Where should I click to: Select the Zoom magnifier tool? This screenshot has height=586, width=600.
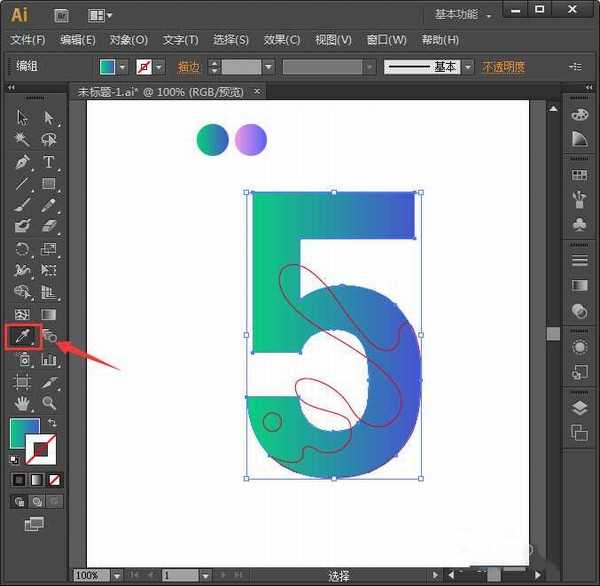(x=48, y=404)
